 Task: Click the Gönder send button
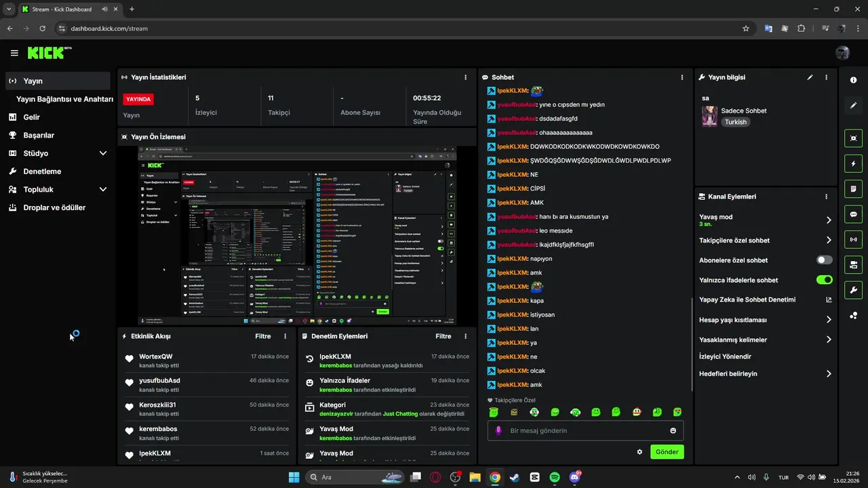[667, 452]
